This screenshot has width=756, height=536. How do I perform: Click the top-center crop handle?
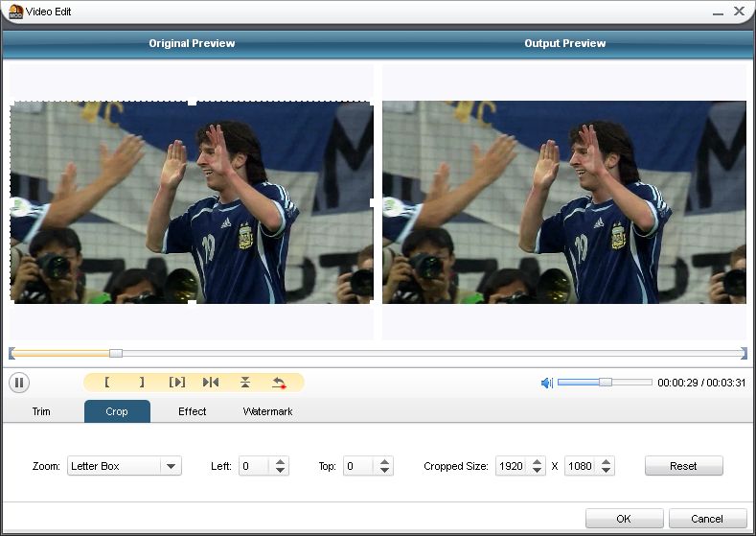click(x=192, y=103)
